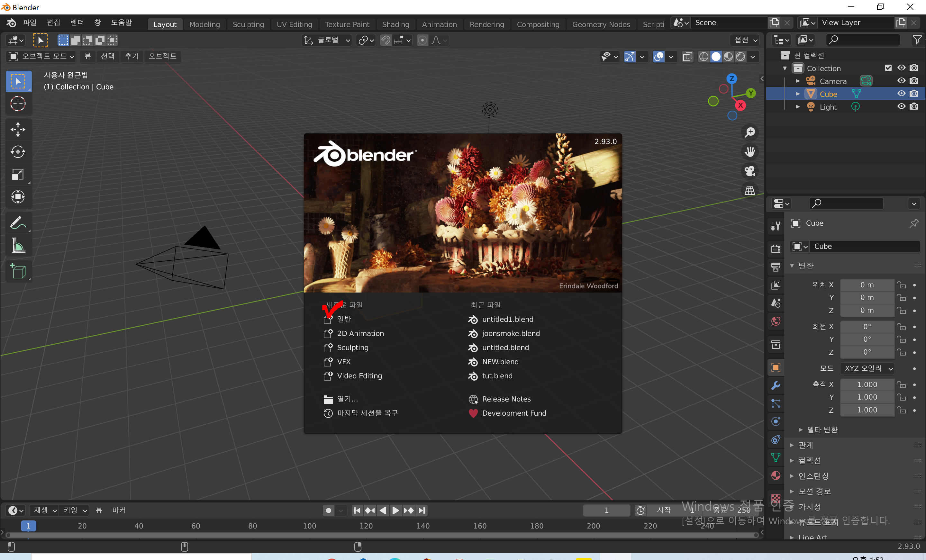Open the Object Data mesh tab
The image size is (926, 560).
pyautogui.click(x=776, y=457)
